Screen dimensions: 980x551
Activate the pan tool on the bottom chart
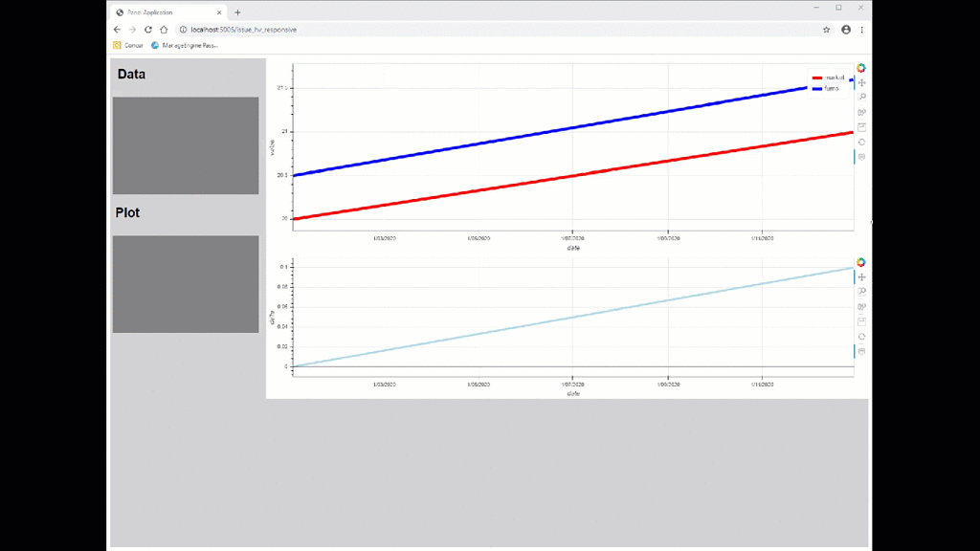pyautogui.click(x=861, y=276)
